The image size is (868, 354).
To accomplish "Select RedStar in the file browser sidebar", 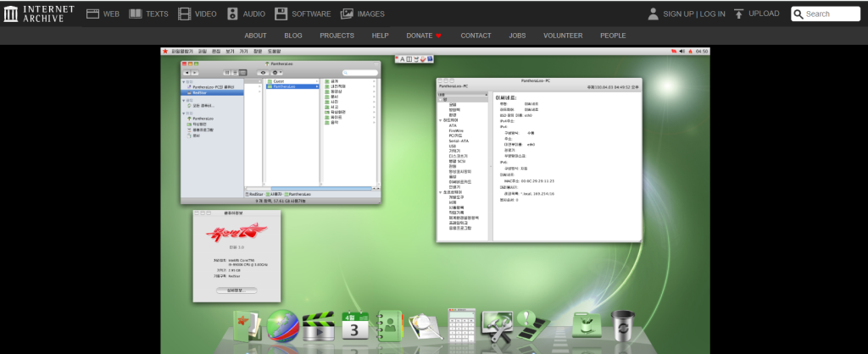I will pos(200,92).
